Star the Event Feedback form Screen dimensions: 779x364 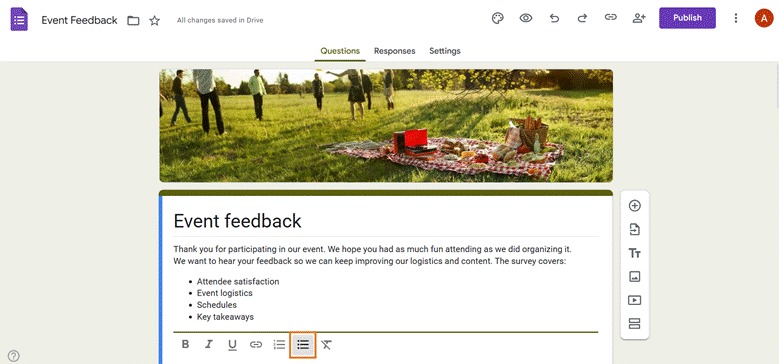[x=155, y=20]
